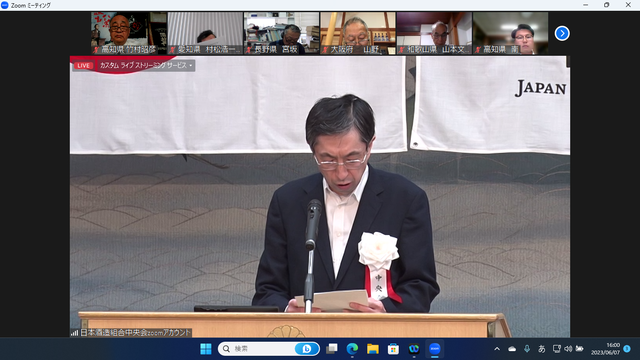Click the taskbar search box
640x360 pixels.
[269, 349]
